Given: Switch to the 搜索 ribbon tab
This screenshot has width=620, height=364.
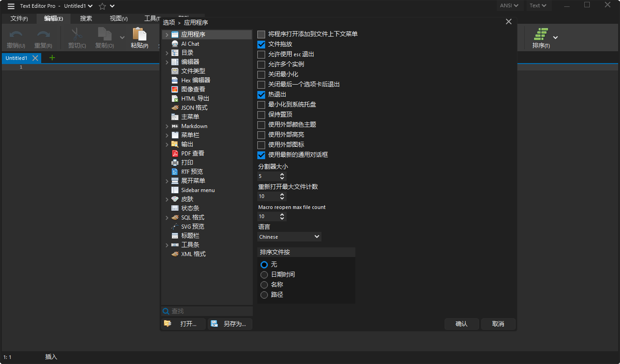Looking at the screenshot, I should 85,18.
